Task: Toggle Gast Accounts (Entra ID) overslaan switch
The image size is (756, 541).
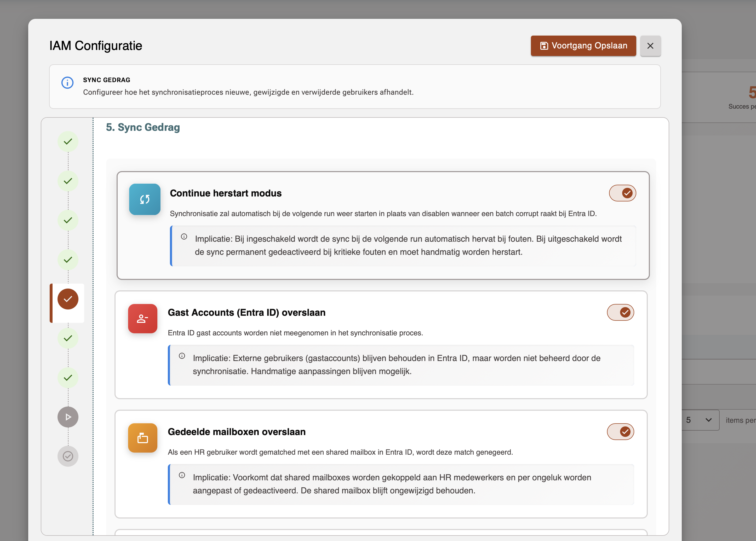Action: point(621,312)
